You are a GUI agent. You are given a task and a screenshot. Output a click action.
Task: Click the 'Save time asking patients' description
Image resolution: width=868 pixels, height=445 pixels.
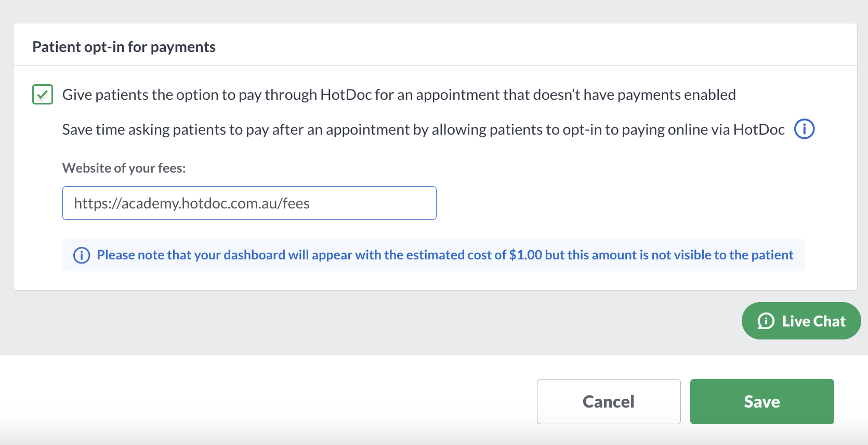[423, 129]
